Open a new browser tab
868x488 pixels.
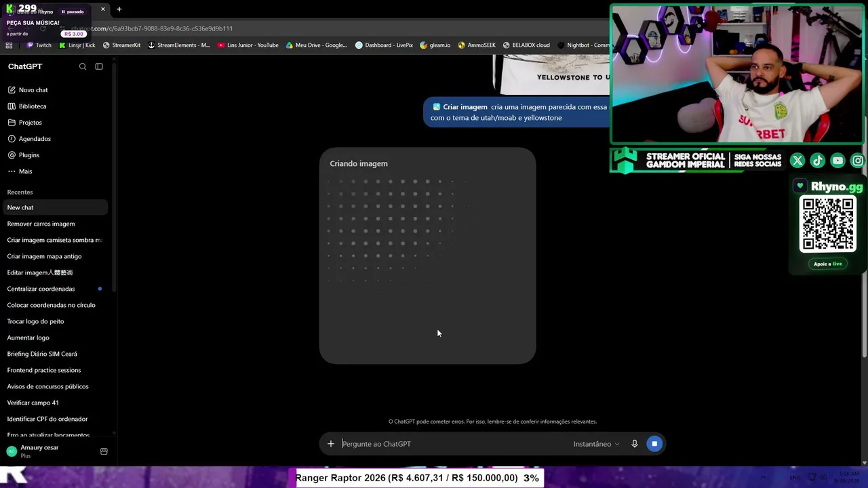[x=119, y=9]
